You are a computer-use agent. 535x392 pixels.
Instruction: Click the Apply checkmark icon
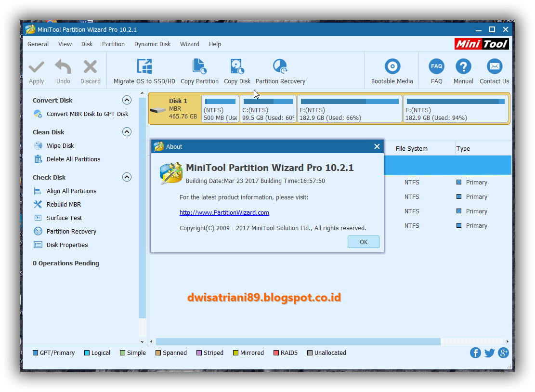tap(36, 67)
